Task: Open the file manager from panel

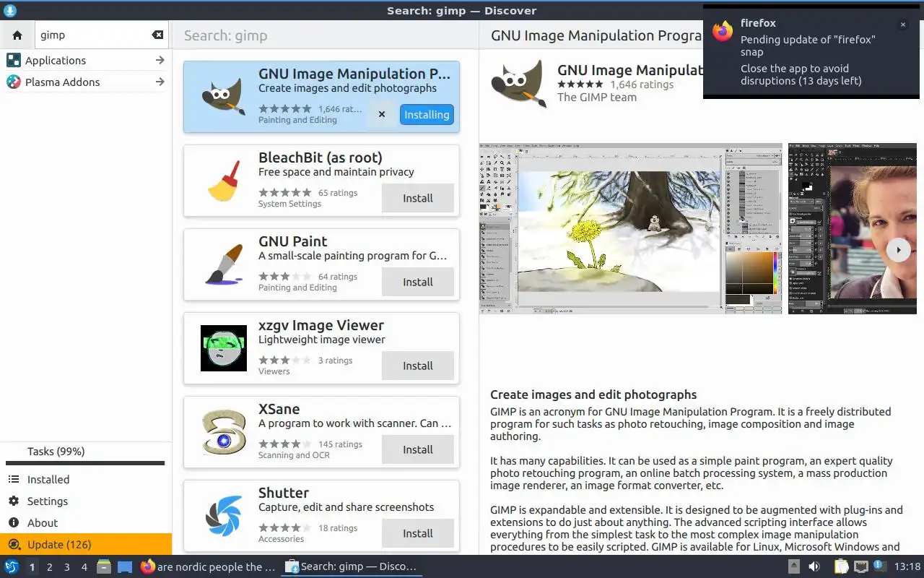Action: [104, 567]
